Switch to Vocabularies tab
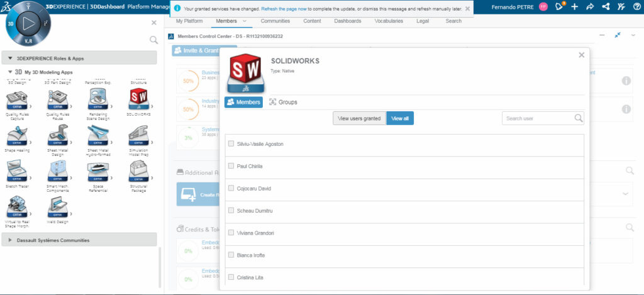 click(x=389, y=21)
